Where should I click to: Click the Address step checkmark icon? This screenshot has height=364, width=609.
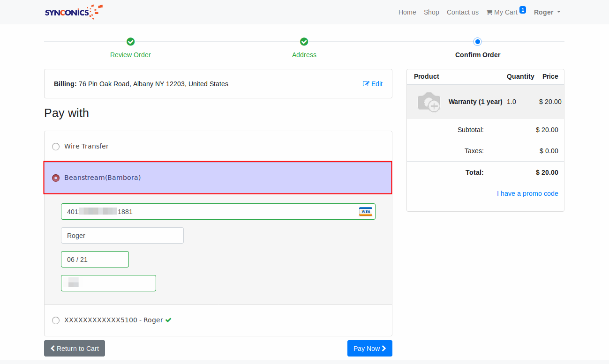[x=304, y=42]
